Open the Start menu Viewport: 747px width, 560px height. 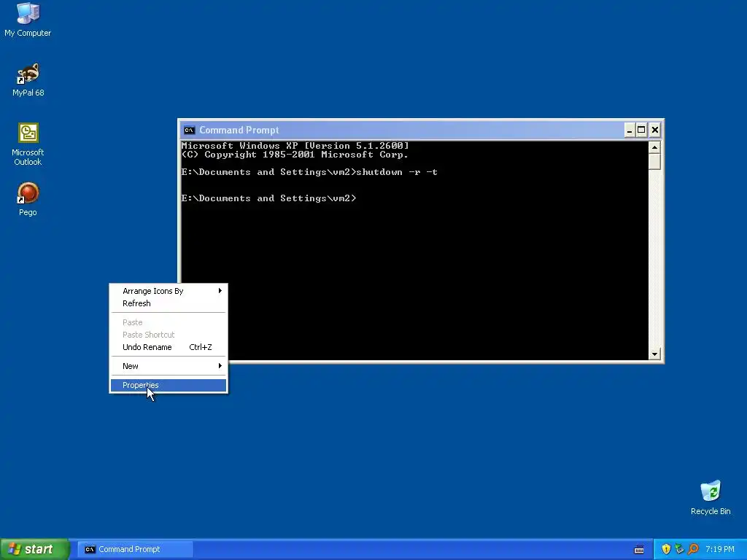(35, 549)
